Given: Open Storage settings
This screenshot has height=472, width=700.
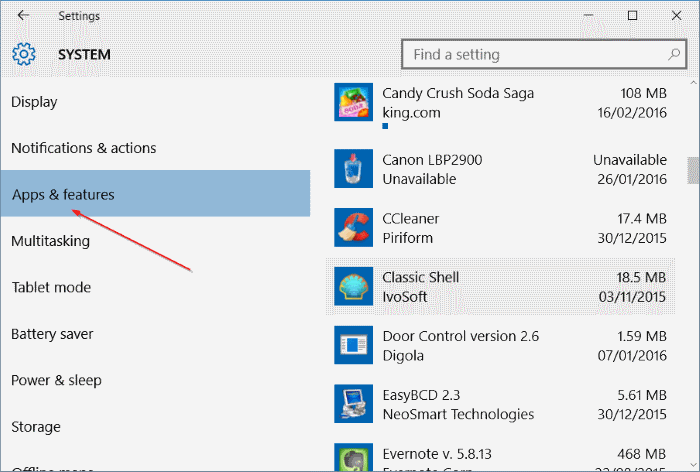Looking at the screenshot, I should click(x=36, y=427).
